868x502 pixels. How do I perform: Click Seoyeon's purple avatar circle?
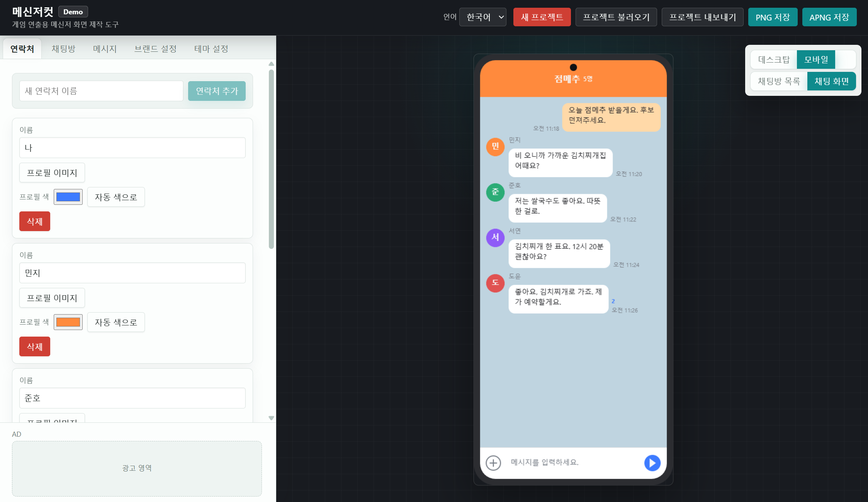point(495,237)
